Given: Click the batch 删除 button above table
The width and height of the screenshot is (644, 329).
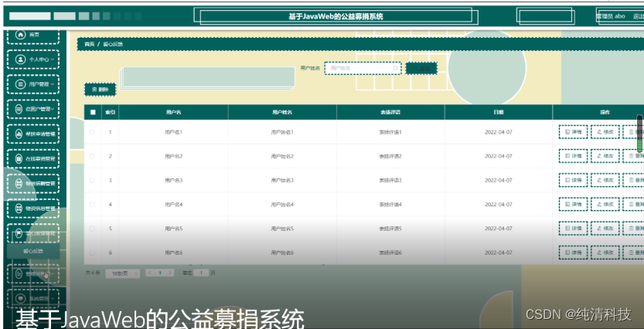Looking at the screenshot, I should click(101, 90).
